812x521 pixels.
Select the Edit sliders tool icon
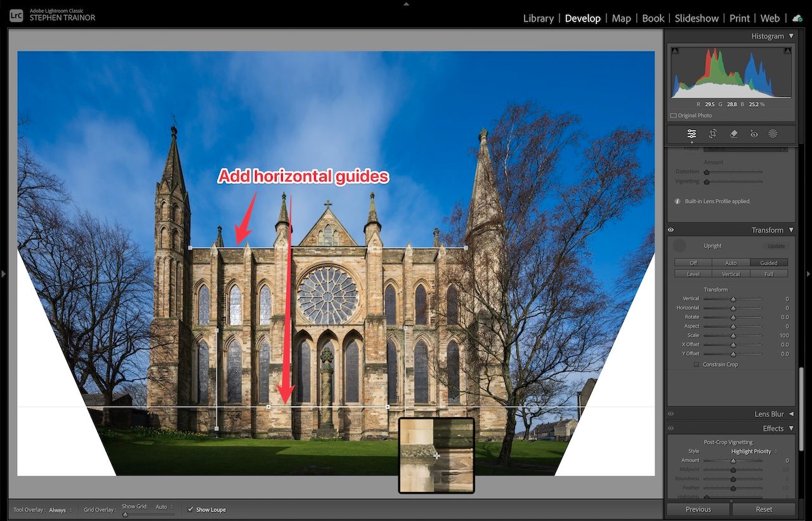tap(691, 134)
